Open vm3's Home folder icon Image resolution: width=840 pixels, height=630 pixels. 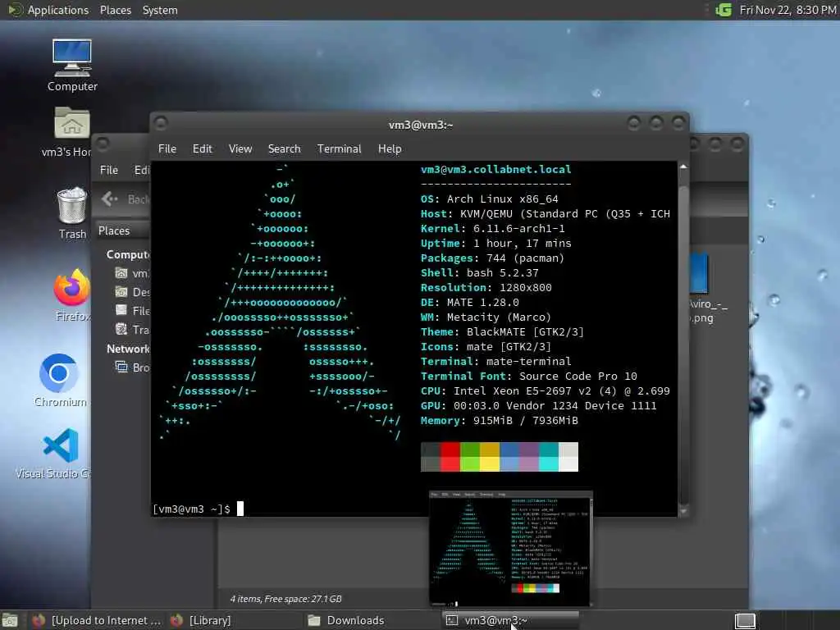click(71, 132)
